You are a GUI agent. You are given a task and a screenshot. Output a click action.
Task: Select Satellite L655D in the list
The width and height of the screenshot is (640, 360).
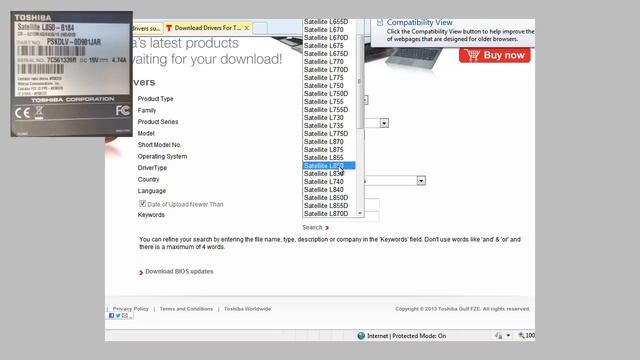(329, 22)
